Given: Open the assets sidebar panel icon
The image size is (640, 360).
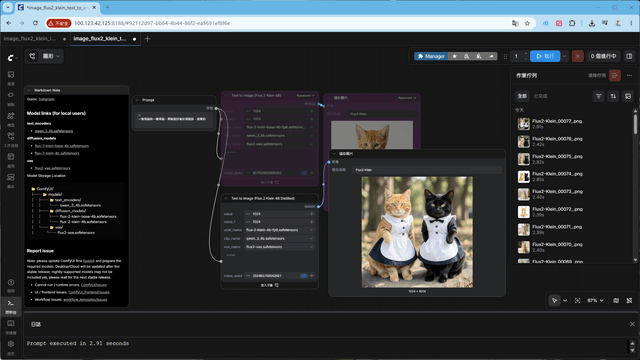Looking at the screenshot, I should coord(11,75).
